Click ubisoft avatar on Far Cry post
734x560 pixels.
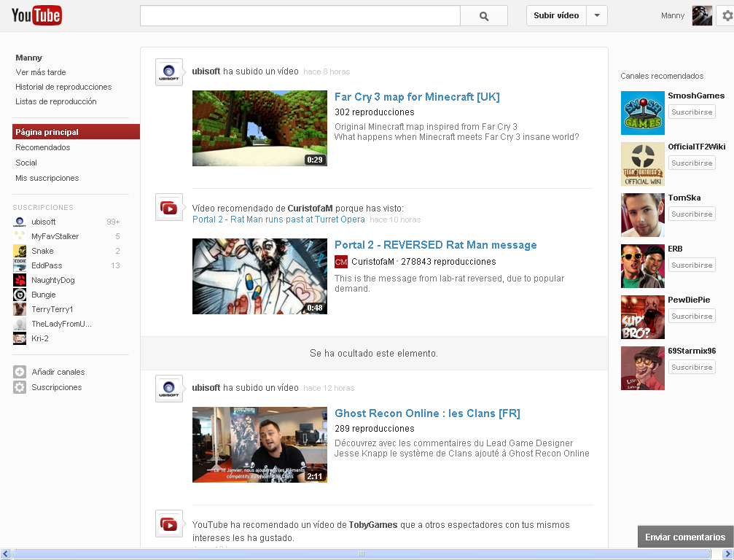pos(169,73)
